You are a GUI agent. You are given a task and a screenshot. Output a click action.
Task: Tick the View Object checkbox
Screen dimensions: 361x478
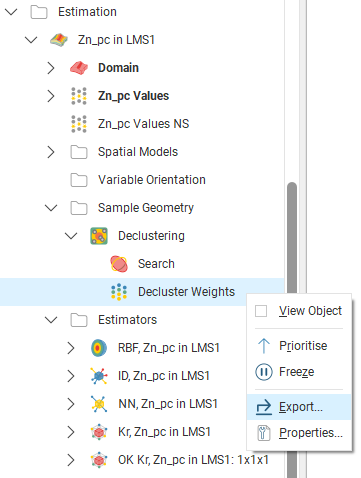pos(261,311)
